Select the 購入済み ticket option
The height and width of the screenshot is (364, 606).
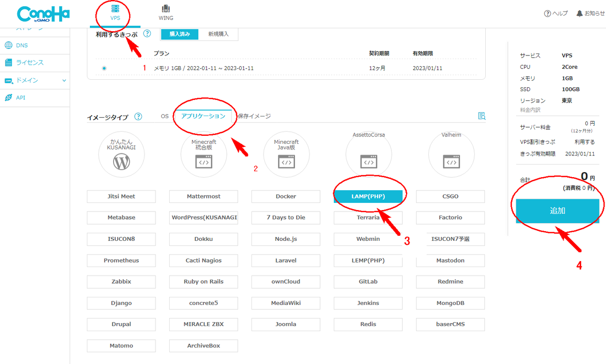[x=180, y=34]
